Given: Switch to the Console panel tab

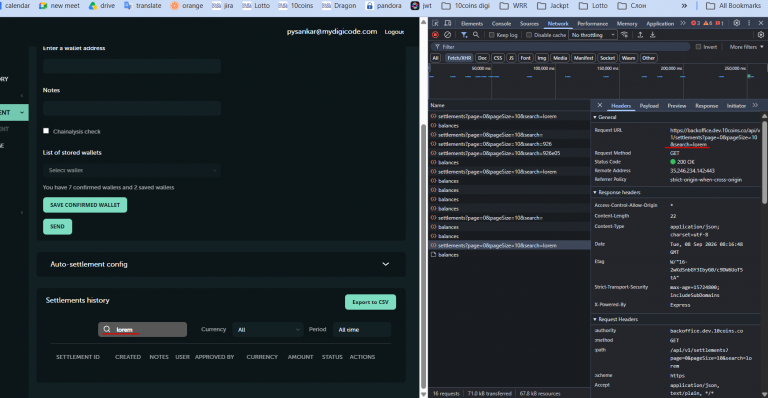Looking at the screenshot, I should [501, 23].
